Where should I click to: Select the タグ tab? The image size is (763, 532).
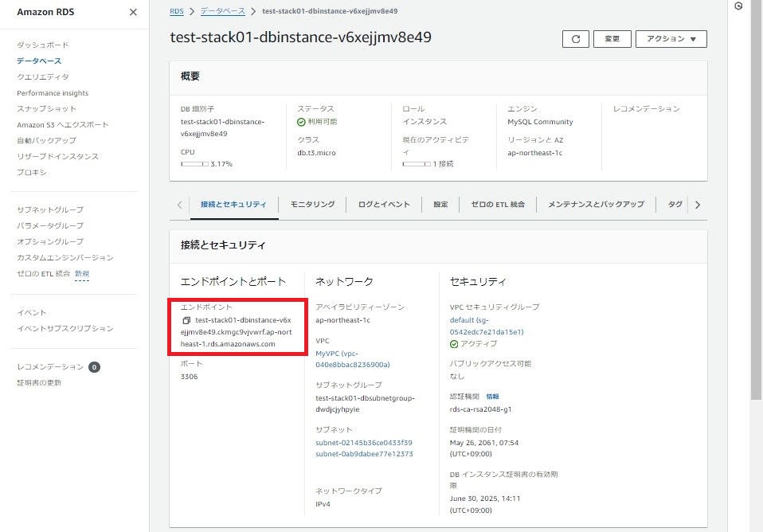pos(675,204)
